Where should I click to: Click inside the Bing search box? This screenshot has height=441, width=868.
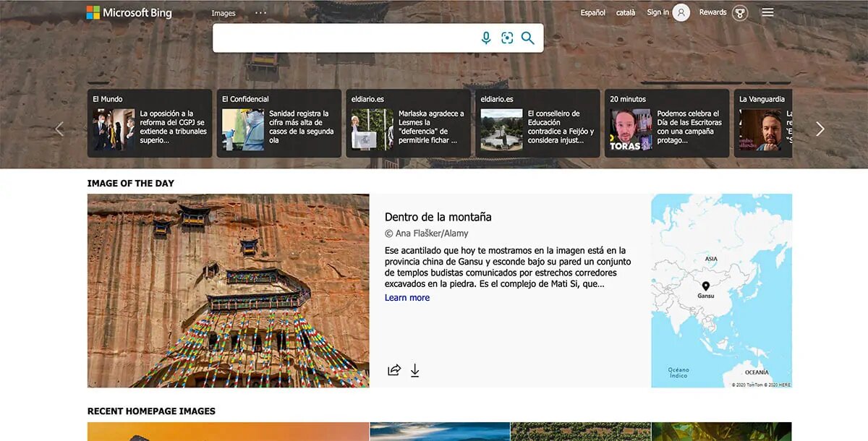pos(344,38)
